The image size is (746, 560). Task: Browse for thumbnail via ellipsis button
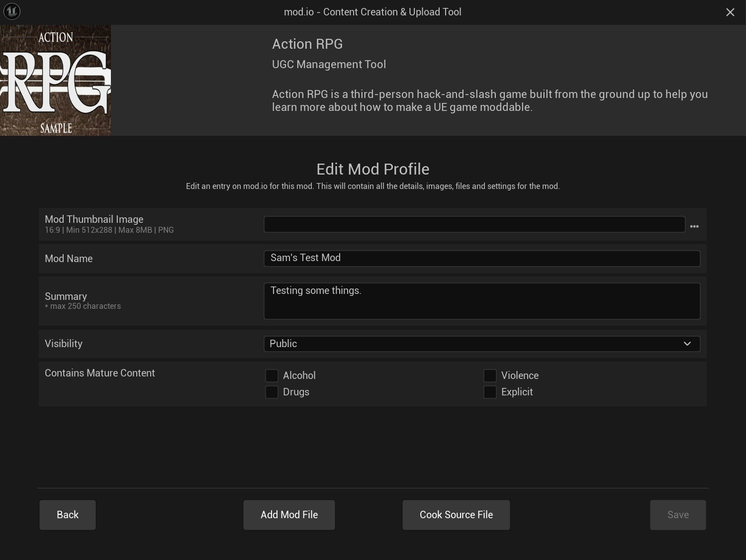click(694, 226)
